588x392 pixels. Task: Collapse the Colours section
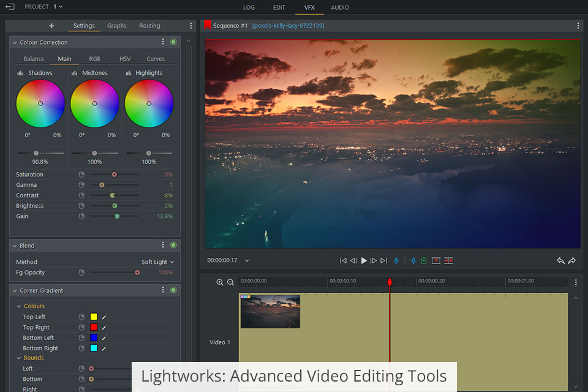coord(19,306)
